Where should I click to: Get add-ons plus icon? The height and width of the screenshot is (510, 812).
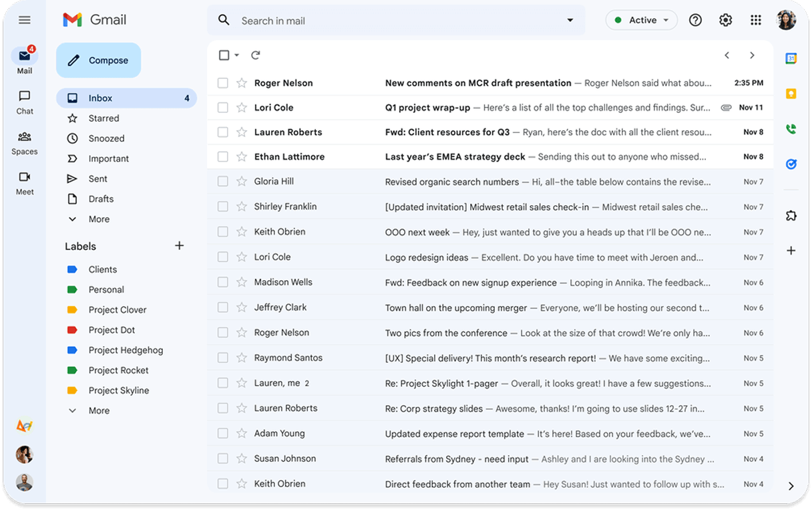pyautogui.click(x=791, y=251)
